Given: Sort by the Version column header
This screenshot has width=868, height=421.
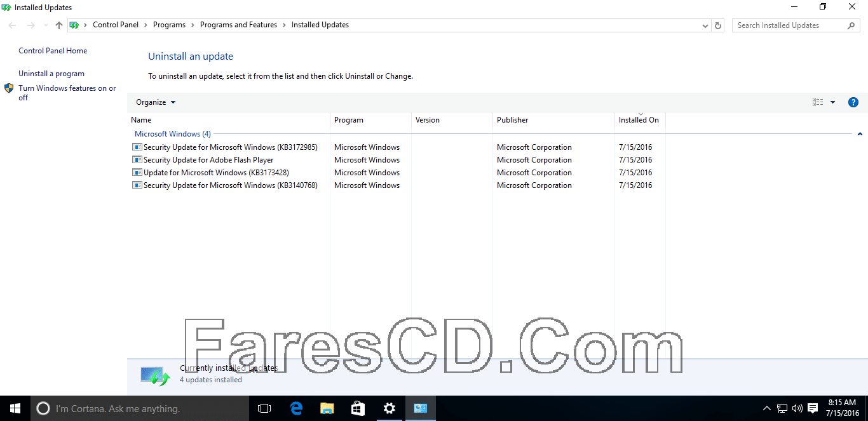Looking at the screenshot, I should tap(452, 120).
